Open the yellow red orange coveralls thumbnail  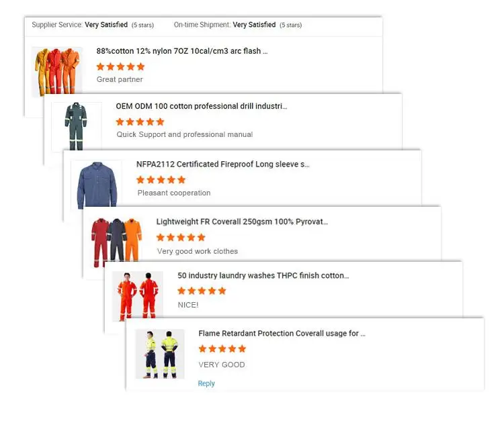(57, 71)
